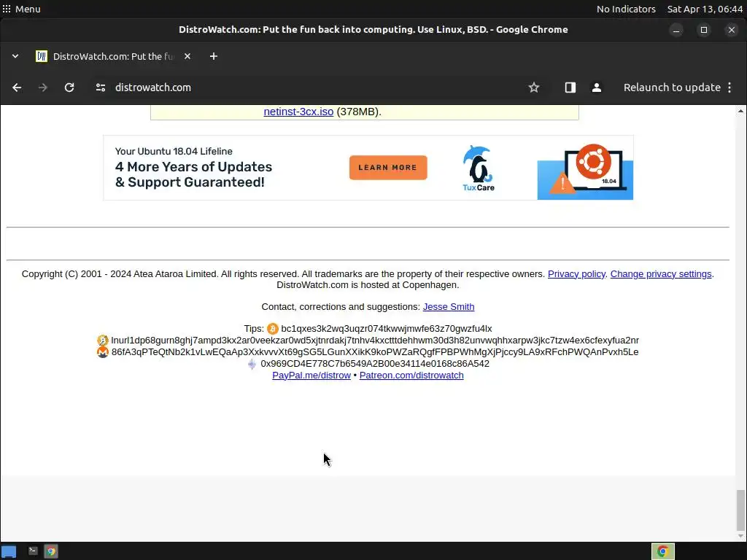
Task: Click the lnurl1dp68gurn8ghj7ampd3kx2ar0veekzar0wd5 address text
Action: point(375,341)
